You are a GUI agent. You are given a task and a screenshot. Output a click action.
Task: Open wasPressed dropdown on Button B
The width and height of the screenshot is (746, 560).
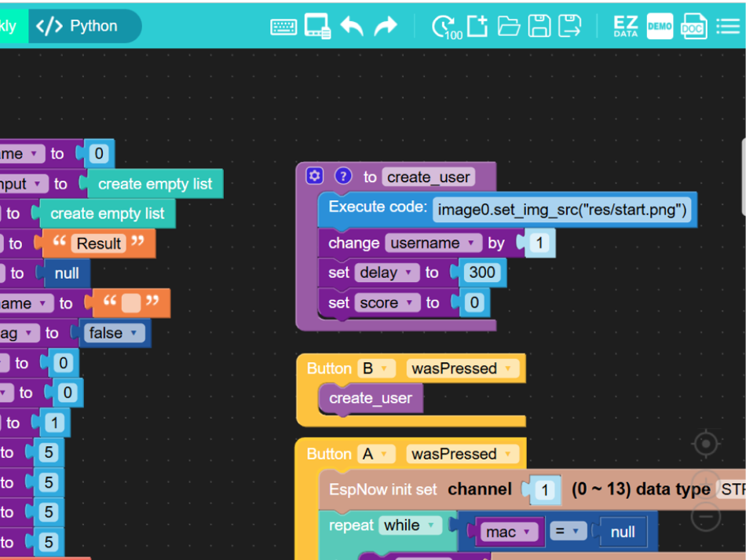tap(462, 368)
